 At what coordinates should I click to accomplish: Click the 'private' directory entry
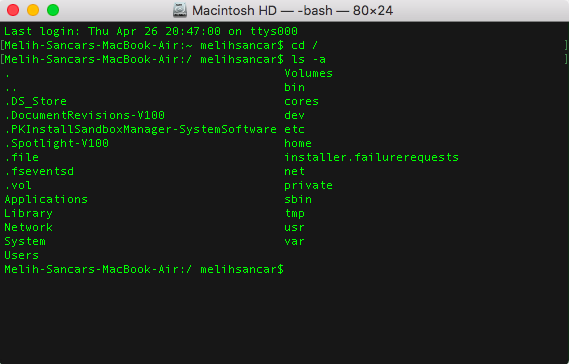click(x=308, y=185)
